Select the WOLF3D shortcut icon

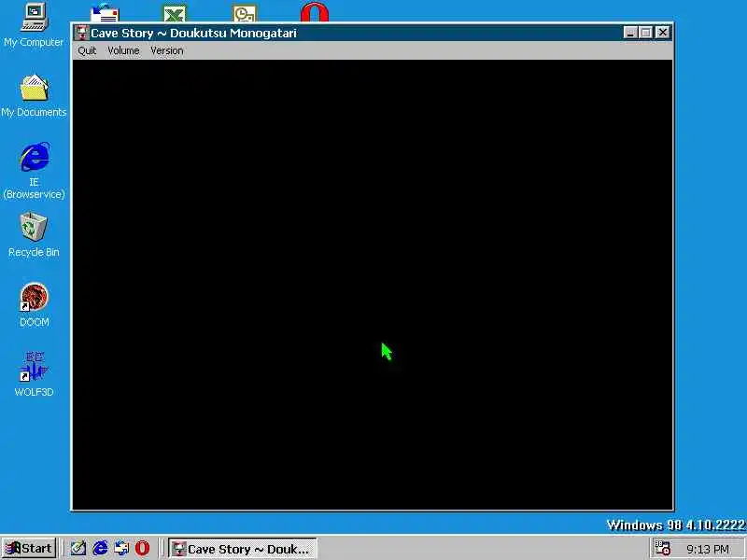pyautogui.click(x=34, y=367)
